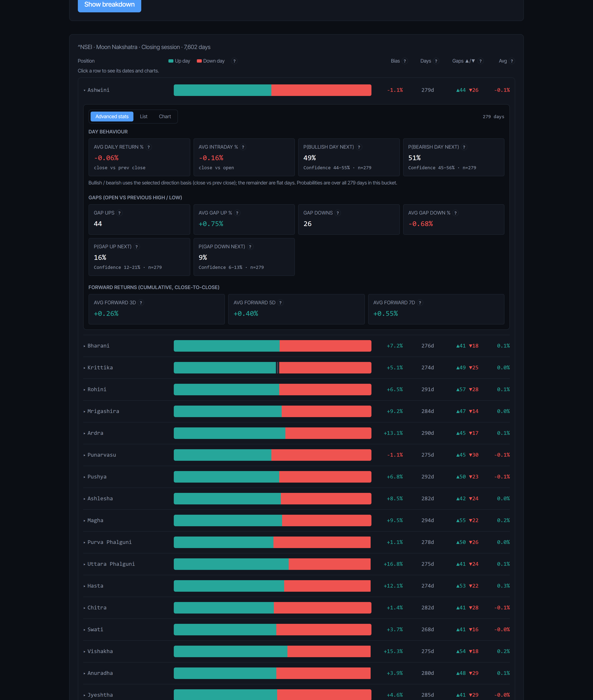
Task: Open the Pushya row
Action: [296, 477]
